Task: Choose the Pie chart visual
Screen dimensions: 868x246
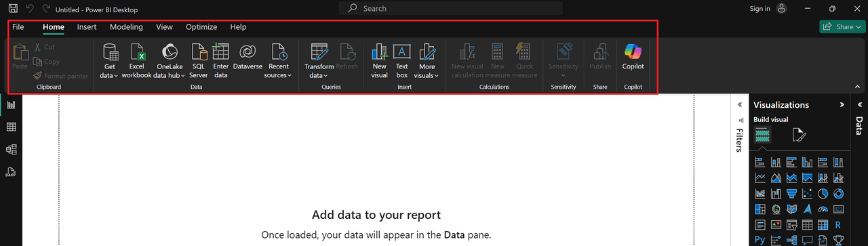Action: tap(823, 194)
